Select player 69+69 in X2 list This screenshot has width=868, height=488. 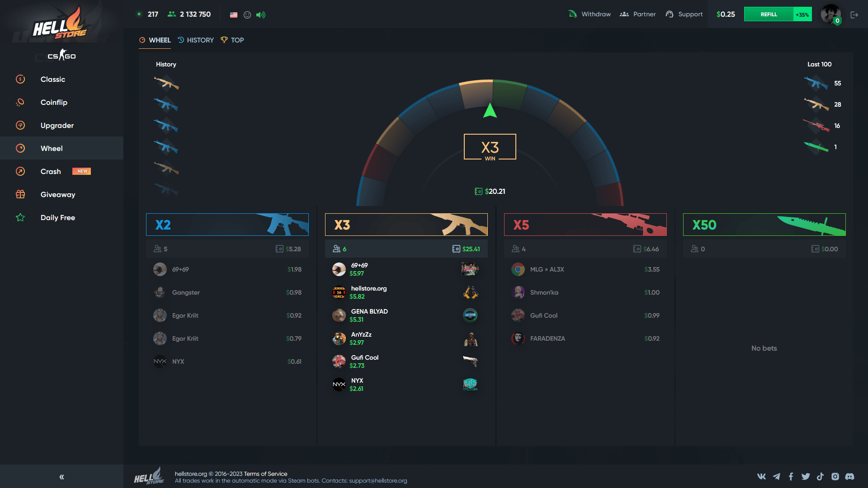point(227,269)
